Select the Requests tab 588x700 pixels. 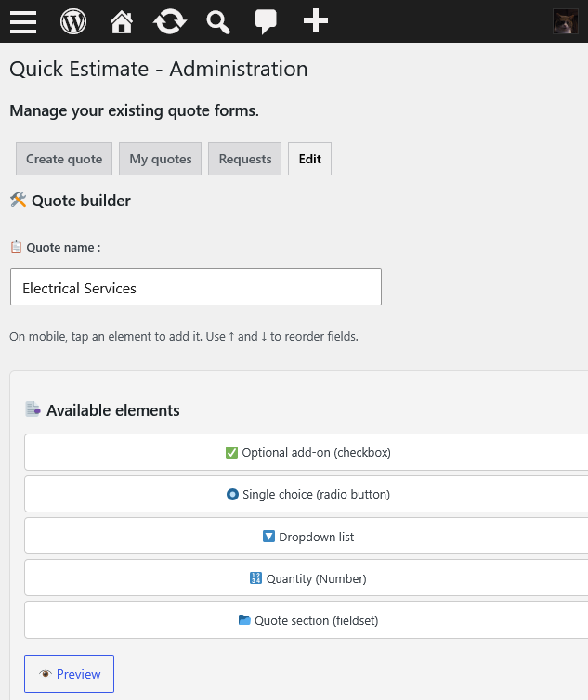click(x=245, y=159)
